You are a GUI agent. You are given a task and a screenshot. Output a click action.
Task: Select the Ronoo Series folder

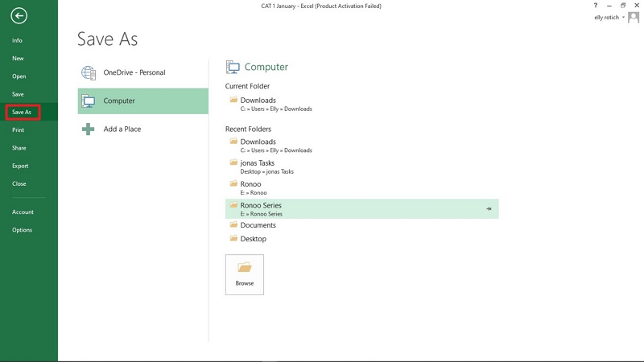point(361,209)
